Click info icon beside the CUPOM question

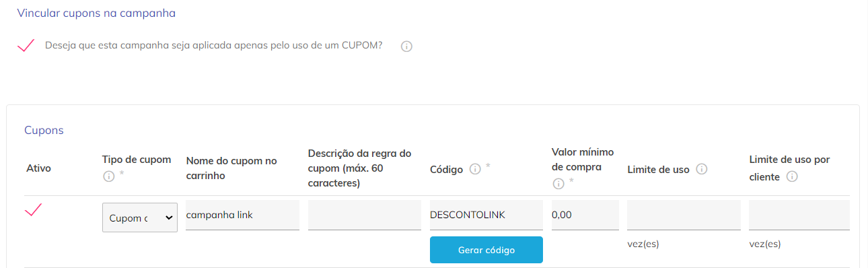click(x=406, y=47)
